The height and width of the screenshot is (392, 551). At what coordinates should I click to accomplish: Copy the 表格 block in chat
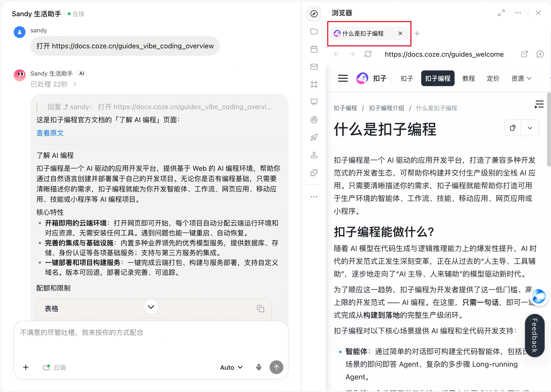click(x=260, y=308)
